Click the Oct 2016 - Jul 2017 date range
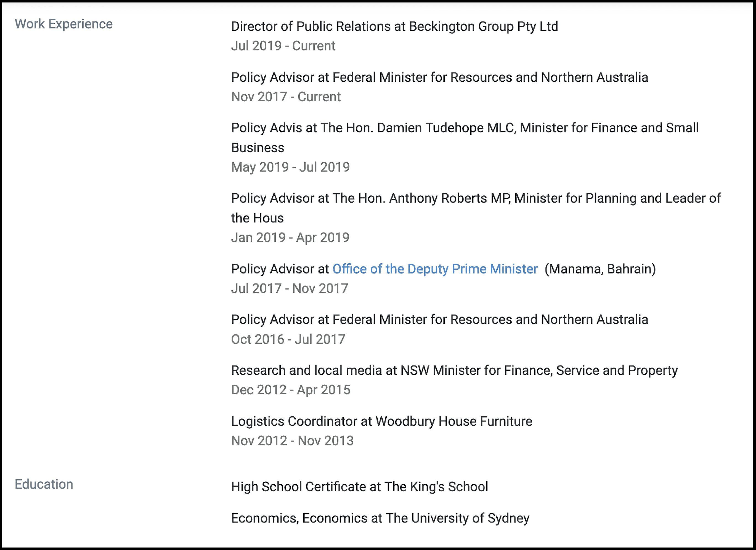The width and height of the screenshot is (756, 550). pos(288,339)
